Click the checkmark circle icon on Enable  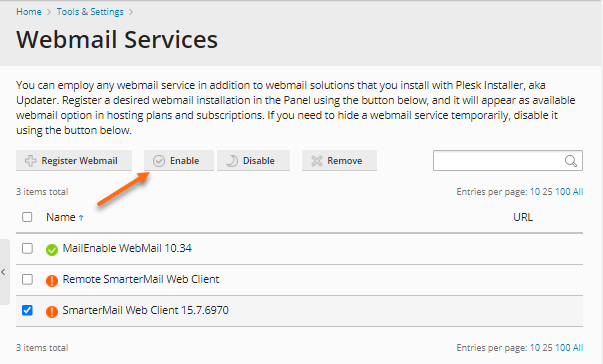pos(159,161)
